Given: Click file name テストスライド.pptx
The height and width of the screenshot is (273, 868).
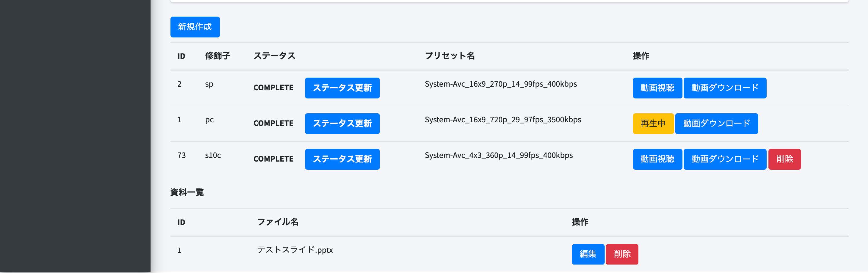Looking at the screenshot, I should [x=295, y=250].
